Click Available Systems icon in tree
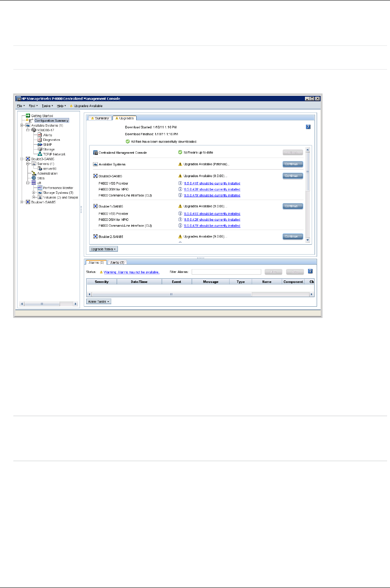Viewport: 390px width, 588px height. tap(28, 125)
